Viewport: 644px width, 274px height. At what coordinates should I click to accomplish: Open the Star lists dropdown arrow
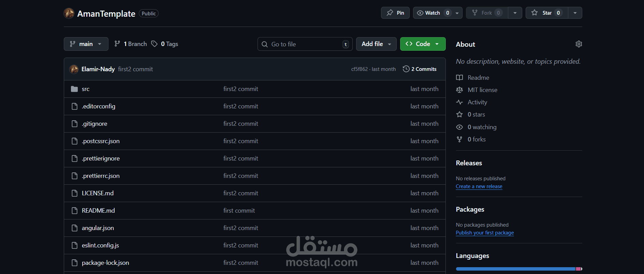pyautogui.click(x=575, y=13)
